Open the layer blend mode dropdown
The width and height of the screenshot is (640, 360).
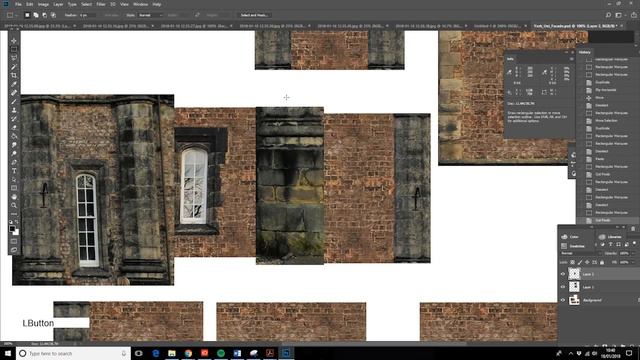[579, 253]
